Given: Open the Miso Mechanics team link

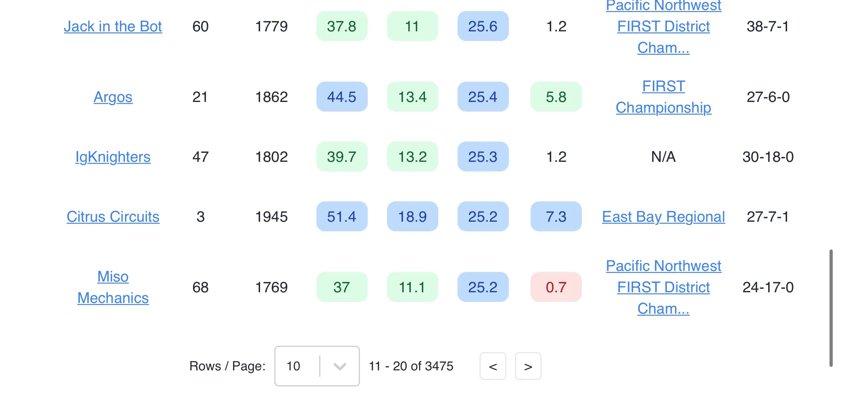Looking at the screenshot, I should coord(113,287).
